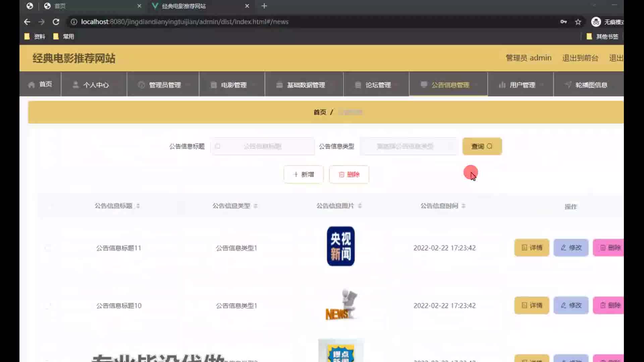This screenshot has width=644, height=362.
Task: Click the timestamp in the 公告信息标题11 row
Action: pos(444,248)
